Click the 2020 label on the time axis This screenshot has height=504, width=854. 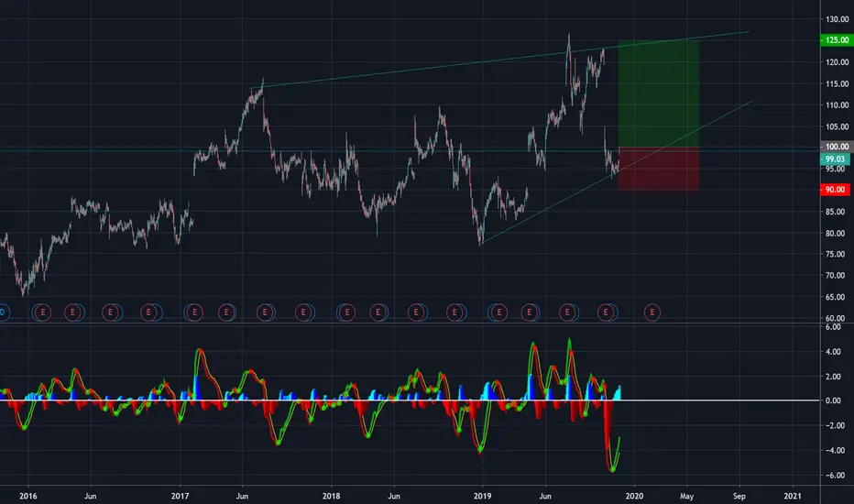coord(634,496)
